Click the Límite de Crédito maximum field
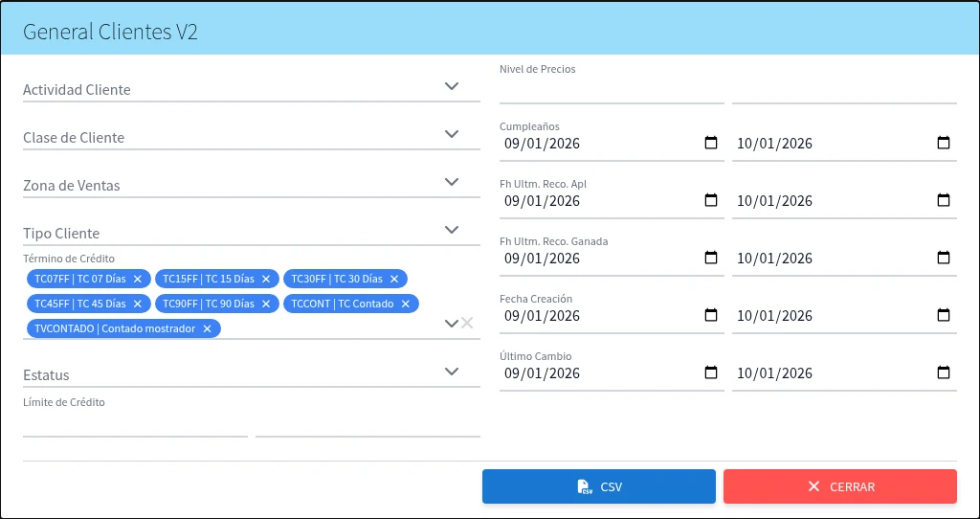Viewport: 980px width, 519px height. (x=367, y=424)
